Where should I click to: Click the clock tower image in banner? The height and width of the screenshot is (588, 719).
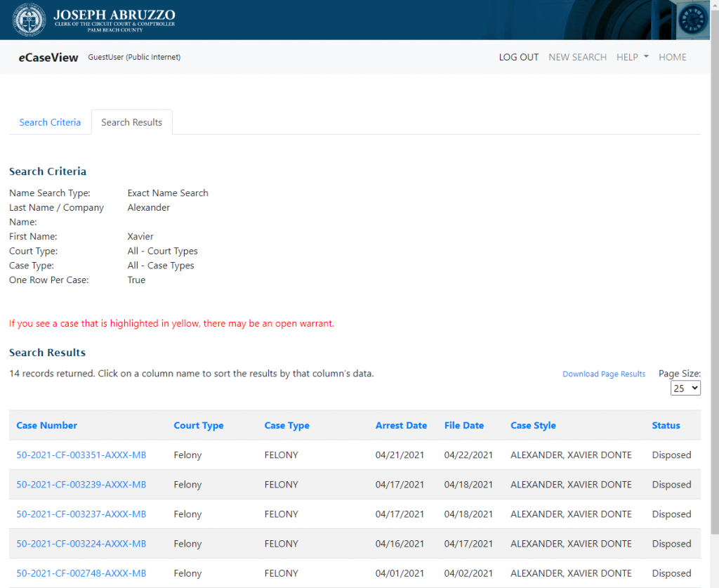692,20
